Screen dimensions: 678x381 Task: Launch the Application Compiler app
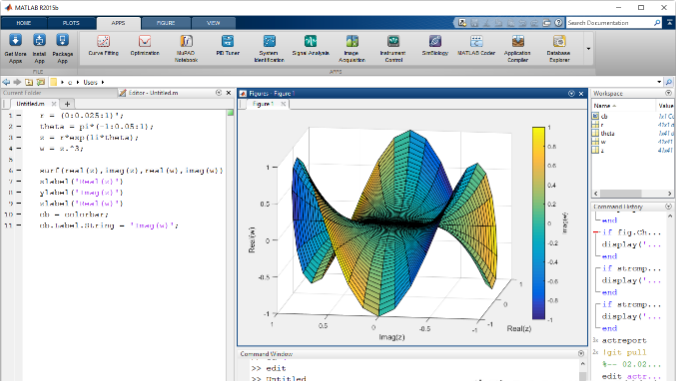518,48
